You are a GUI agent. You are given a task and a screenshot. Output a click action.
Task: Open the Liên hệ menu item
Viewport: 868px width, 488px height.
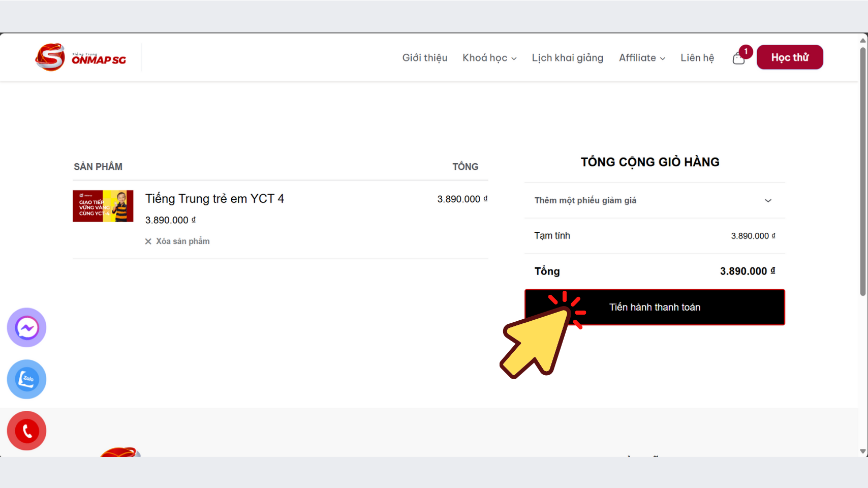tap(697, 58)
